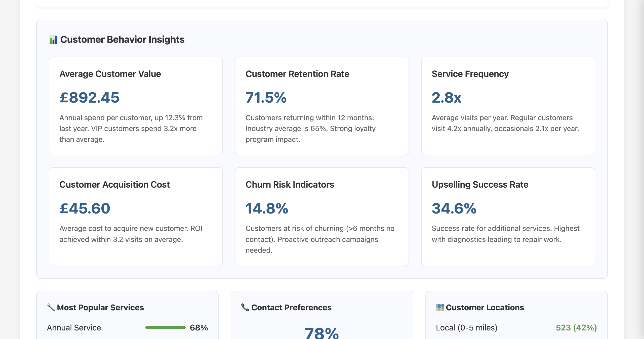Click the Annual Service progress bar
The width and height of the screenshot is (644, 339).
click(166, 328)
